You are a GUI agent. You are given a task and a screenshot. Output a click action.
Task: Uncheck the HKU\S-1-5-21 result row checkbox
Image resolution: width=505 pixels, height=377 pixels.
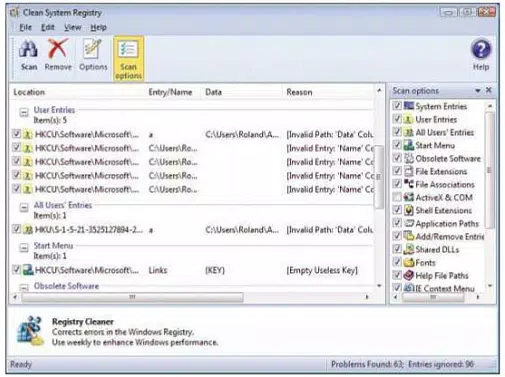click(16, 229)
